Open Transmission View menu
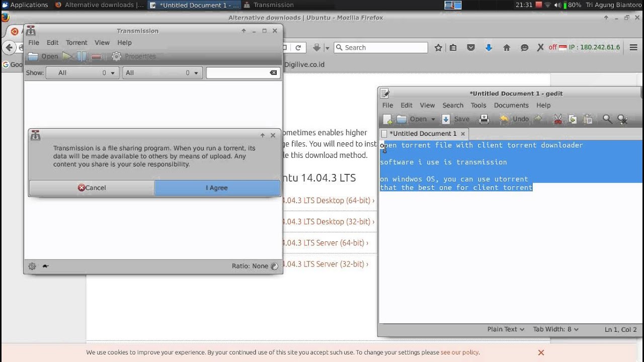 click(x=102, y=43)
